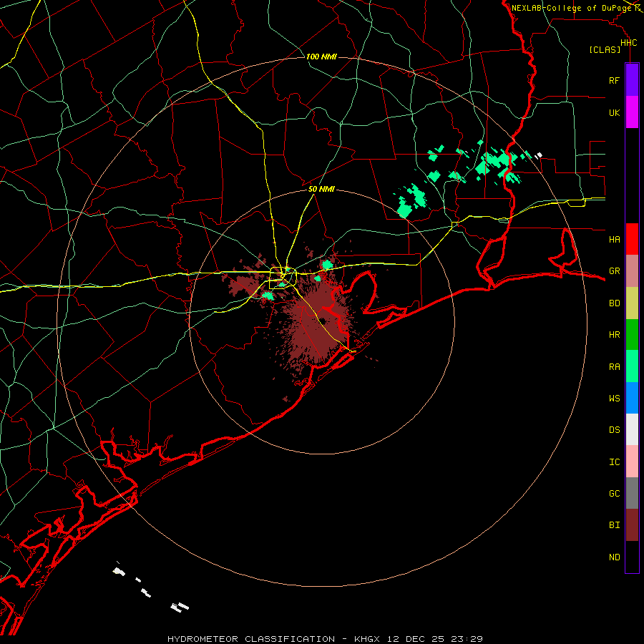Click the 'HYDROMETEOR CLASSIFICATION' title text

point(251,639)
